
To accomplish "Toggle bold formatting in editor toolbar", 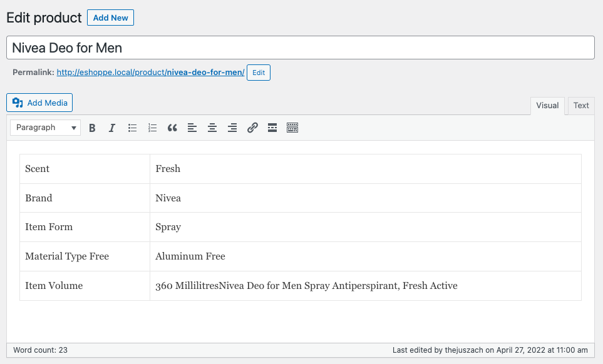I will click(92, 128).
